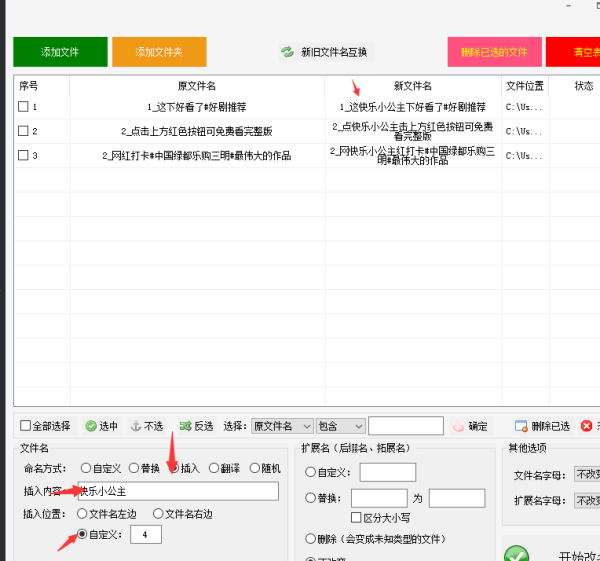Open the 原文件名 selection dropdown
This screenshot has width=600, height=561.
pyautogui.click(x=281, y=426)
